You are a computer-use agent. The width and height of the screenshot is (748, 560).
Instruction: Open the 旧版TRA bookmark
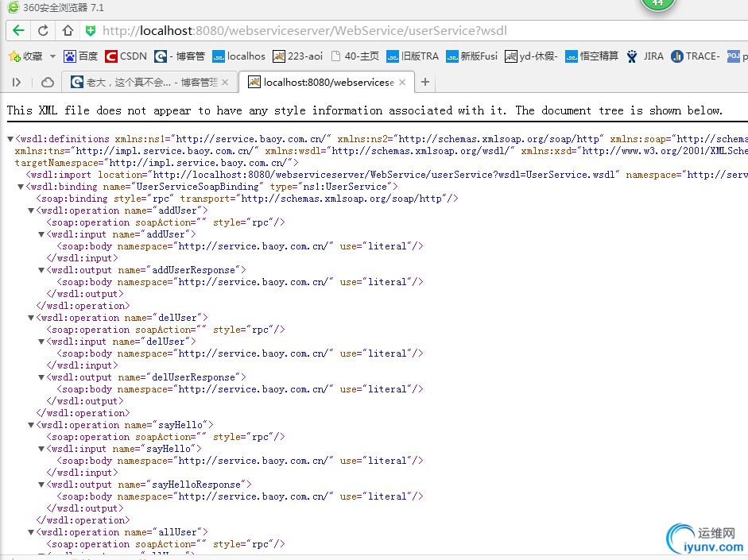413,56
